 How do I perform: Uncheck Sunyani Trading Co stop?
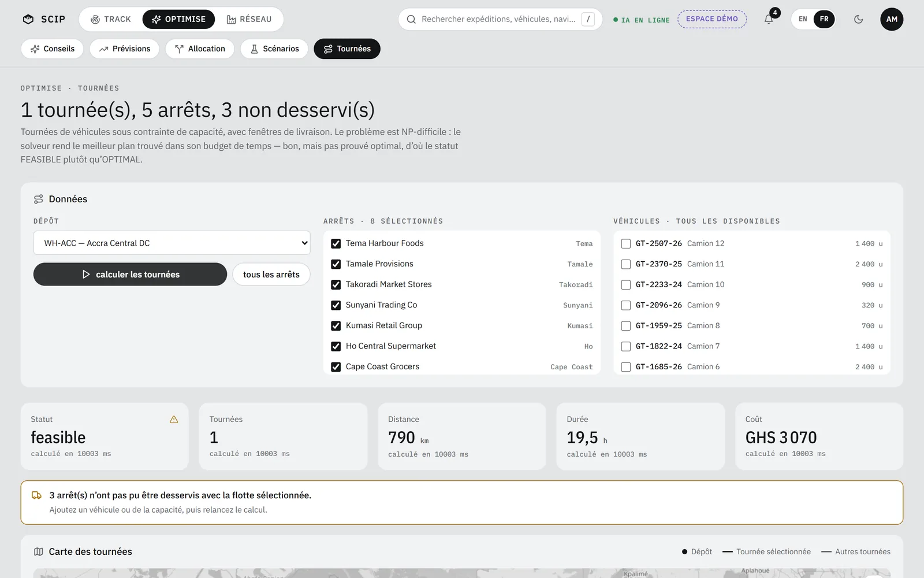[336, 305]
